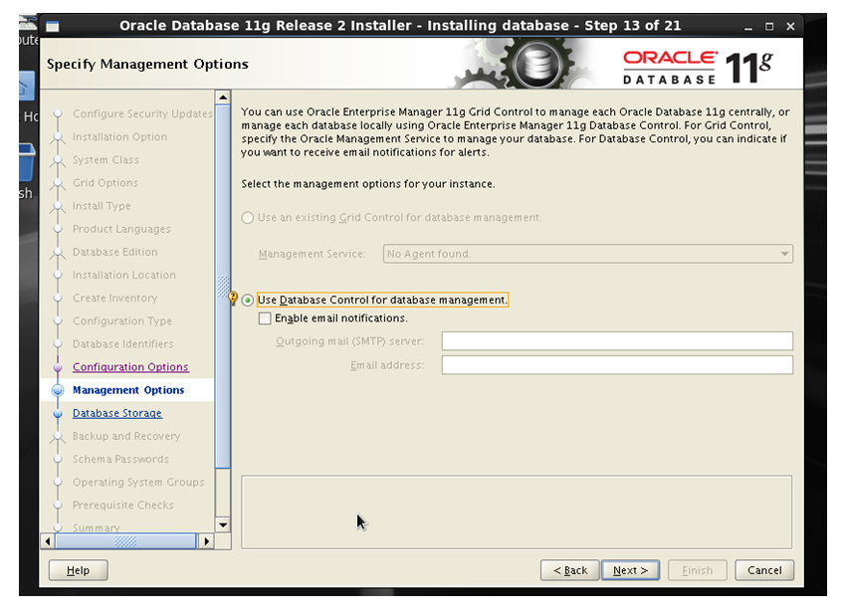The image size is (844, 616).
Task: Click Installation Option step text
Action: [x=120, y=137]
